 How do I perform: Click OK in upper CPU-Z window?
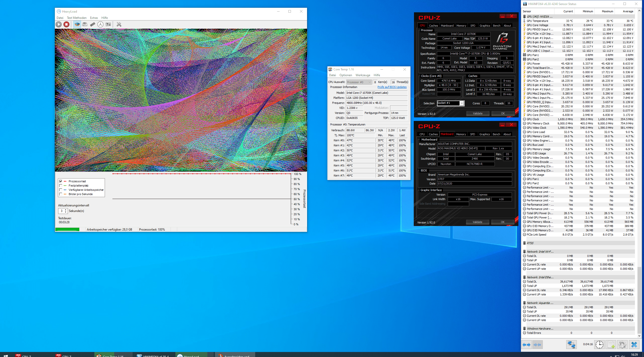coord(503,113)
